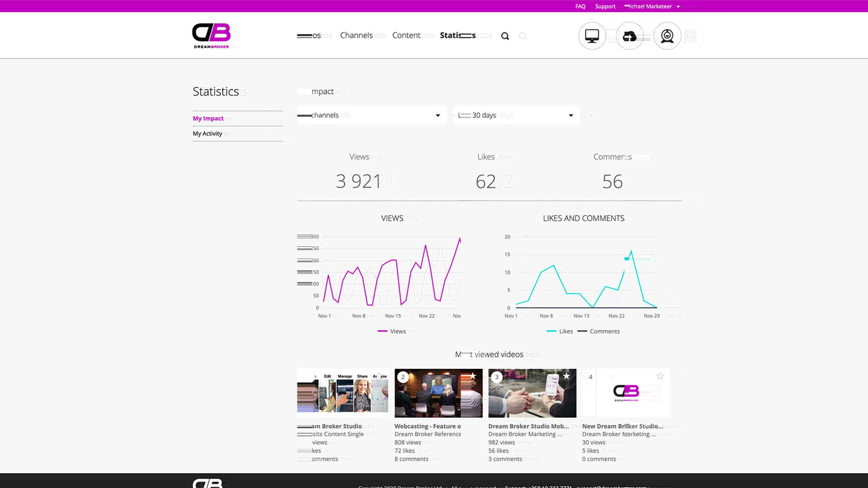The image size is (868, 488).
Task: Click the Dream Broker logo icon
Action: tap(212, 35)
